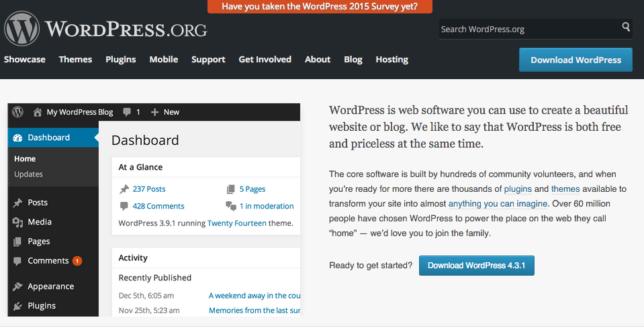The image size is (644, 336).
Task: Click the pushpin icon beside Posts in the sidebar
Action: pyautogui.click(x=17, y=203)
